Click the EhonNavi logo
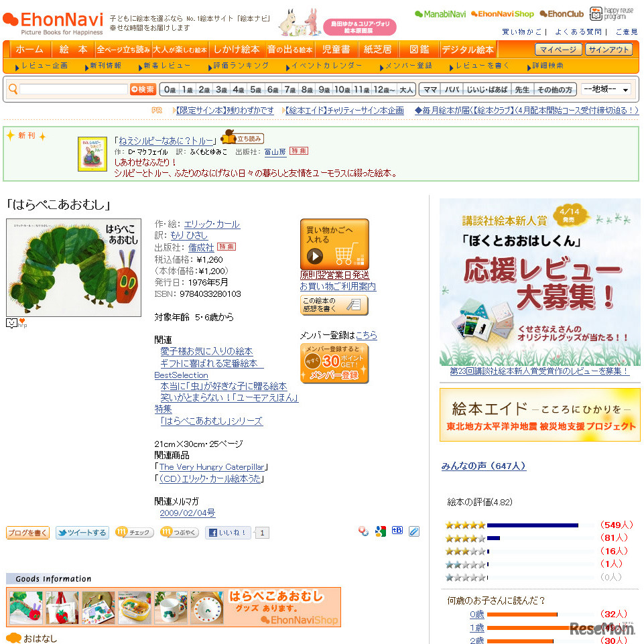Image resolution: width=644 pixels, height=644 pixels. click(52, 23)
